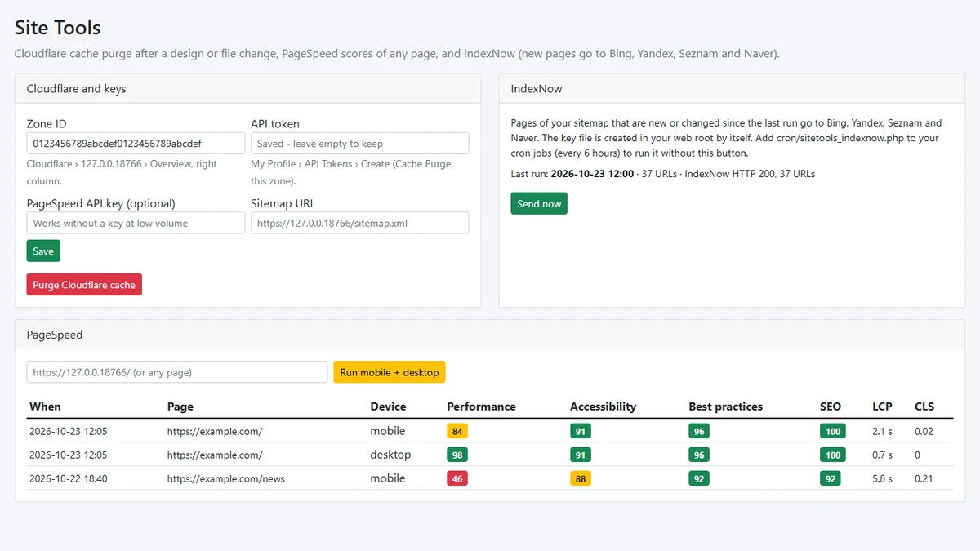
Task: Click the PageSpeed page URL field
Action: click(x=177, y=372)
